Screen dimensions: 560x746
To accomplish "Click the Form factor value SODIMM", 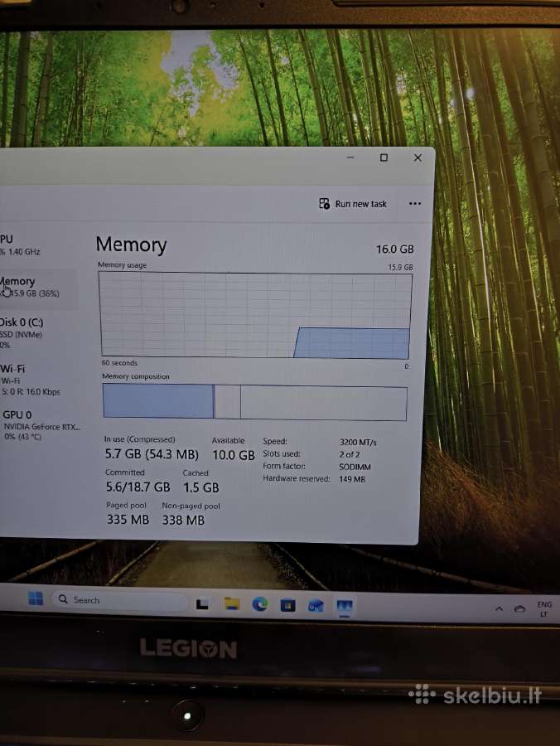I will pyautogui.click(x=355, y=467).
